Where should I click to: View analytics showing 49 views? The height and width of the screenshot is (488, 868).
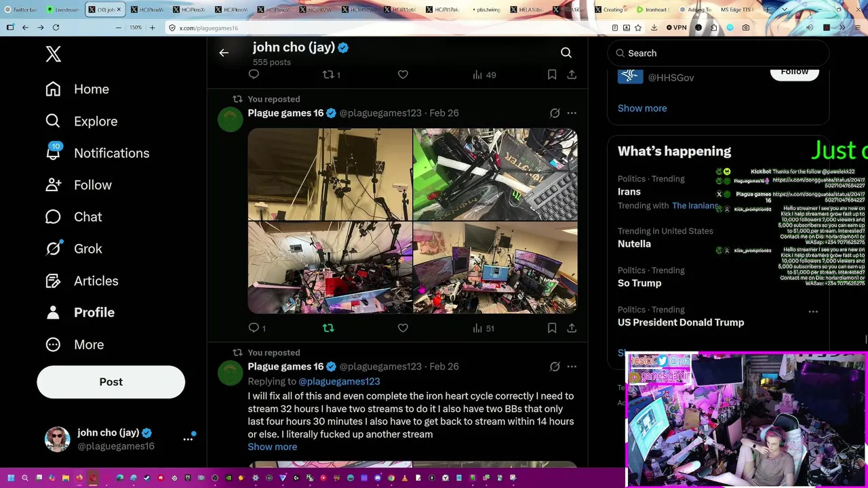[x=484, y=75]
